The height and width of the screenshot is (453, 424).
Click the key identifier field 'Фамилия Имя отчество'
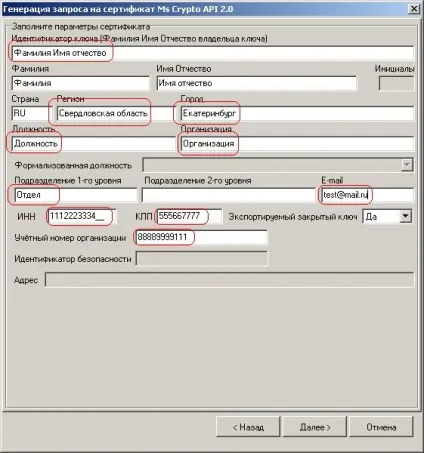click(213, 53)
